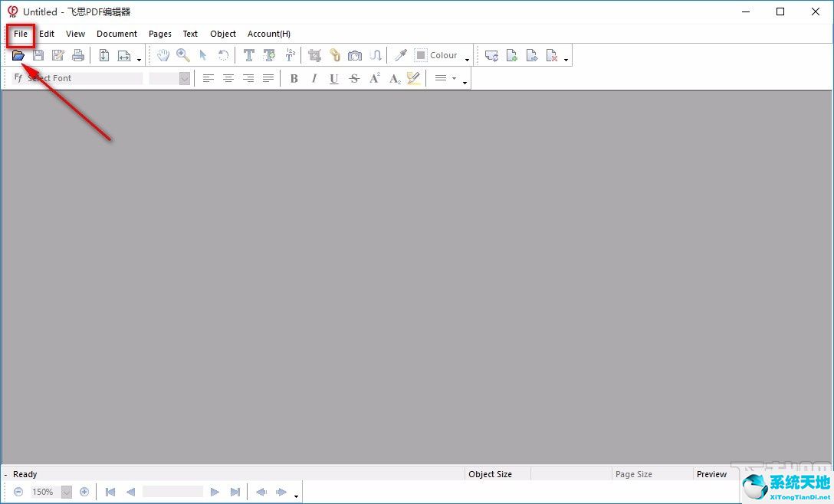The image size is (834, 504).
Task: Click the Link chain tool
Action: point(334,55)
